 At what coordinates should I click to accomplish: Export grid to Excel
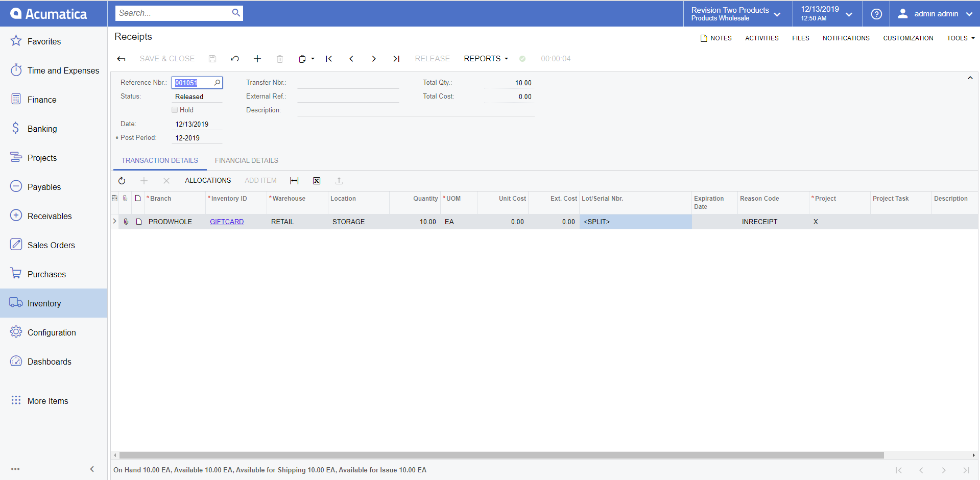click(x=317, y=181)
